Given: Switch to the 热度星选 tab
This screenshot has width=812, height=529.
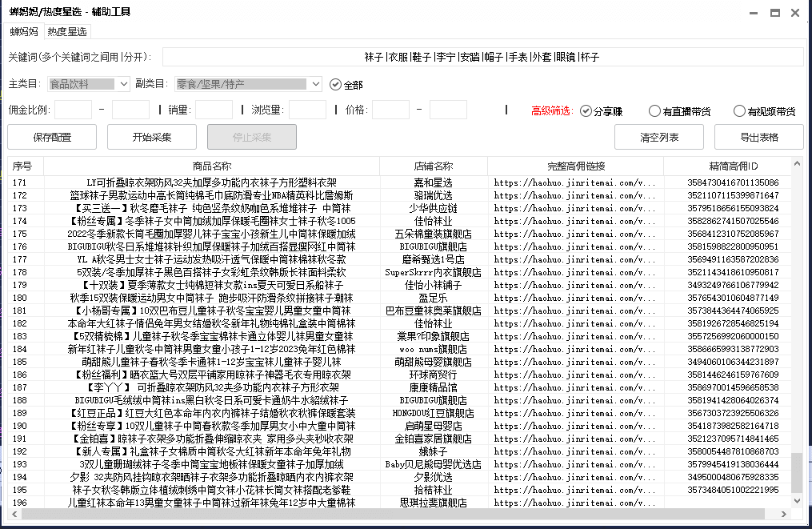Looking at the screenshot, I should pyautogui.click(x=67, y=31).
